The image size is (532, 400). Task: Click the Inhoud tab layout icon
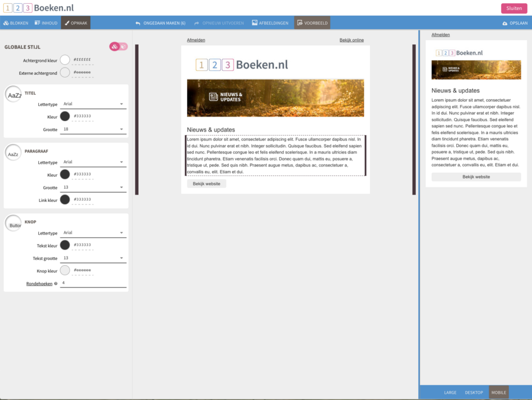[37, 23]
